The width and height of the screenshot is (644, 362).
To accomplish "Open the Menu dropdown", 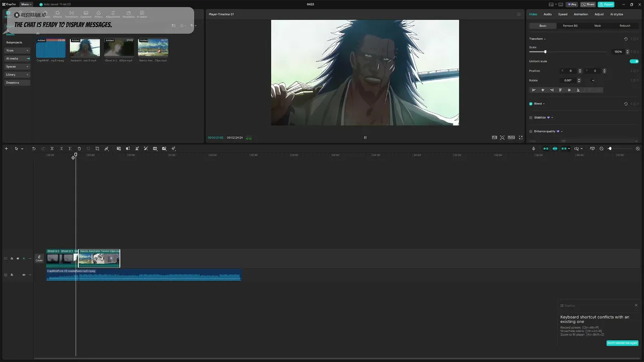I will [x=26, y=4].
